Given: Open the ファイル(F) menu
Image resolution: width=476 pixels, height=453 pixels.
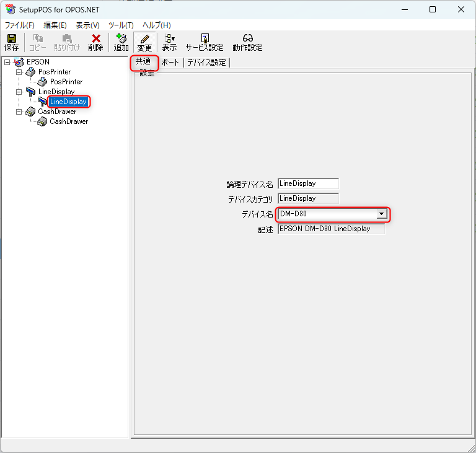Looking at the screenshot, I should (x=20, y=25).
